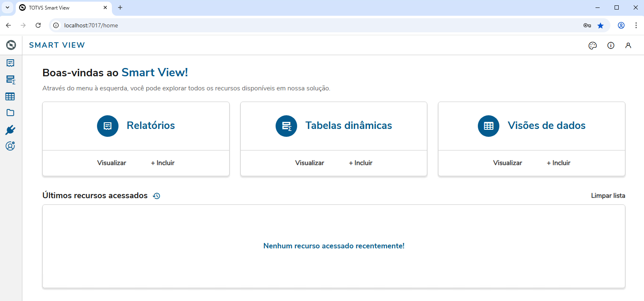644x301 pixels.
Task: Click the round Relatórios card icon
Action: pos(108,126)
